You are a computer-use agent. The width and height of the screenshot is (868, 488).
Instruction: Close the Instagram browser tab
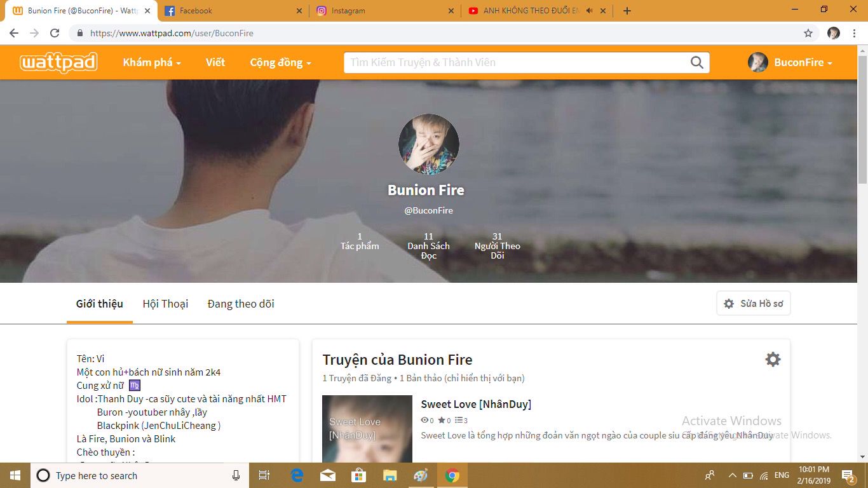(451, 11)
